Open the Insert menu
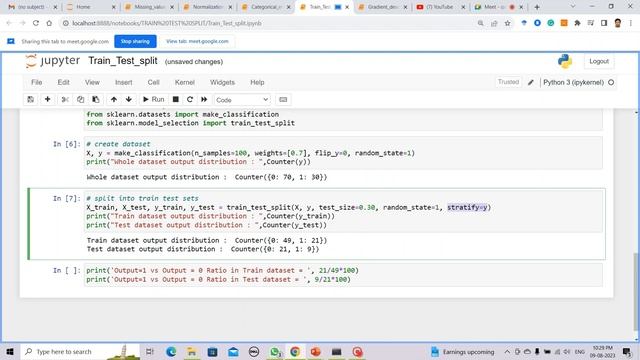This screenshot has height=360, width=640. [124, 82]
